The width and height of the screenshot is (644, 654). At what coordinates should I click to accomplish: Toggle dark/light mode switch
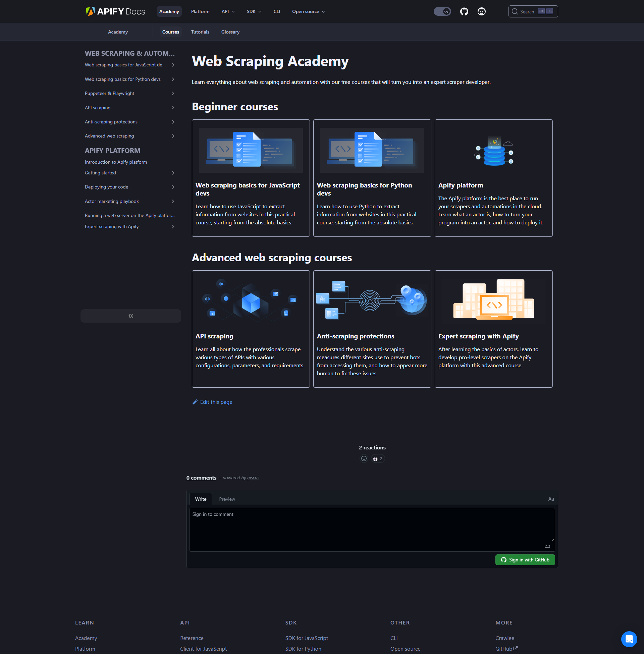(442, 11)
